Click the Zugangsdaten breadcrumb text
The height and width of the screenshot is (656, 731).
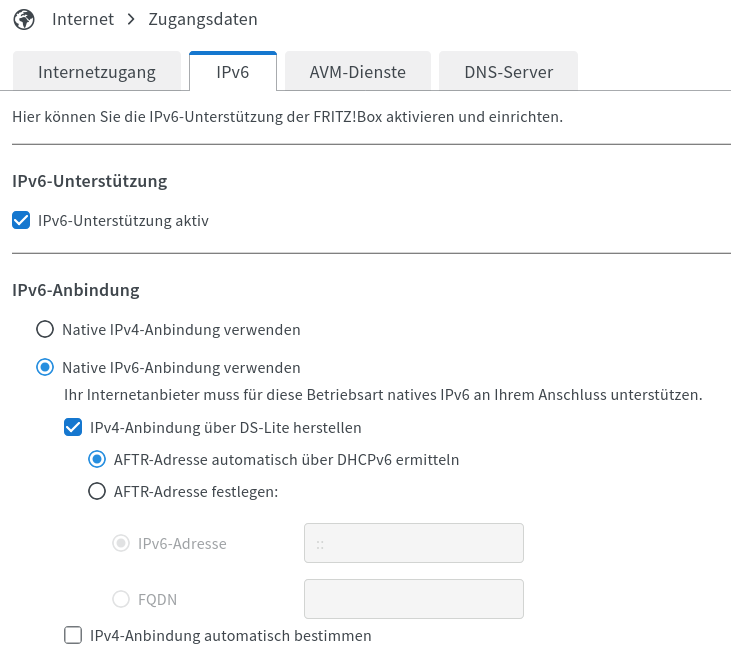click(x=202, y=19)
